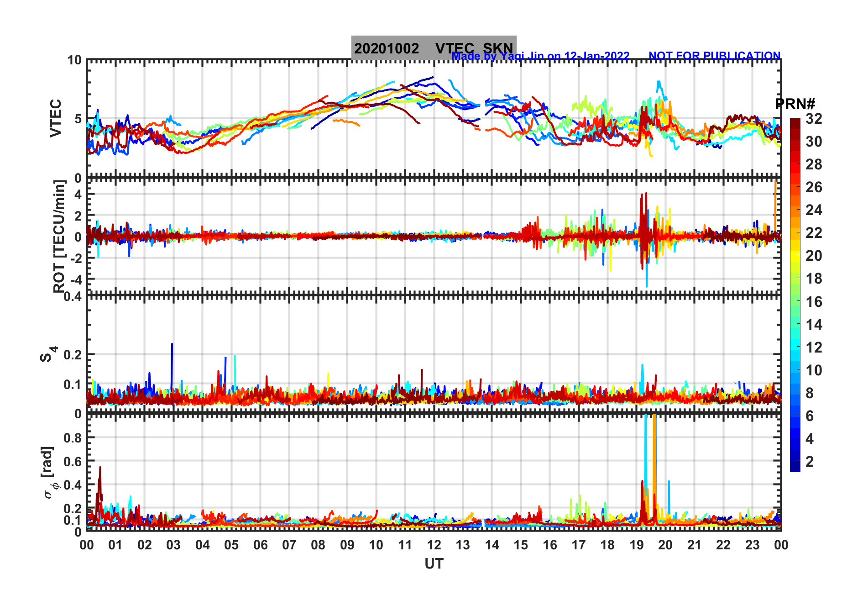Click the "UT" x-axis label
868x590 pixels.
coord(434,564)
